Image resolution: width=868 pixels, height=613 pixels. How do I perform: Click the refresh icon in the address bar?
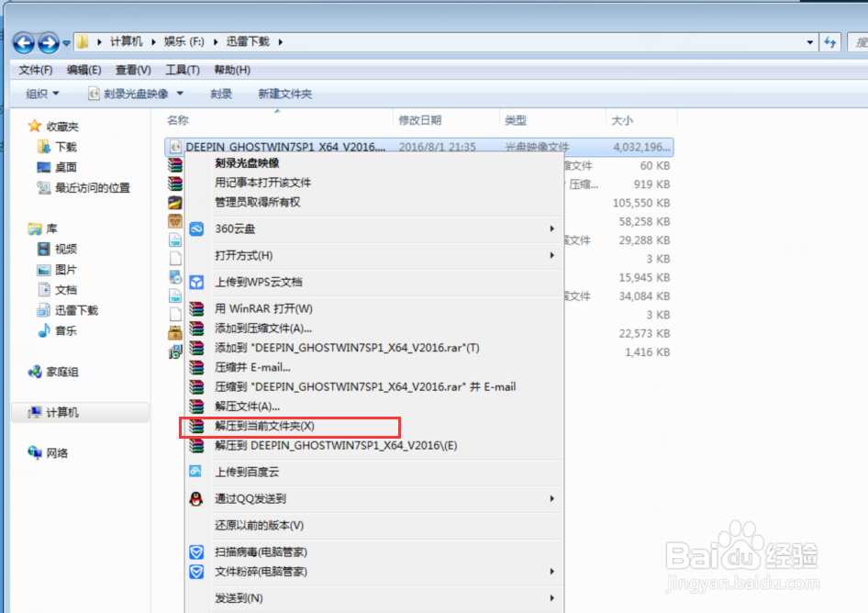coord(829,42)
